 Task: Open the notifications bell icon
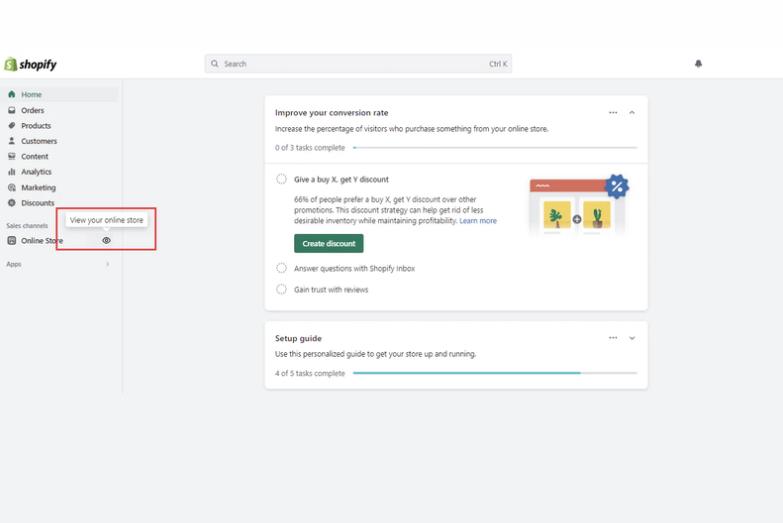(698, 64)
